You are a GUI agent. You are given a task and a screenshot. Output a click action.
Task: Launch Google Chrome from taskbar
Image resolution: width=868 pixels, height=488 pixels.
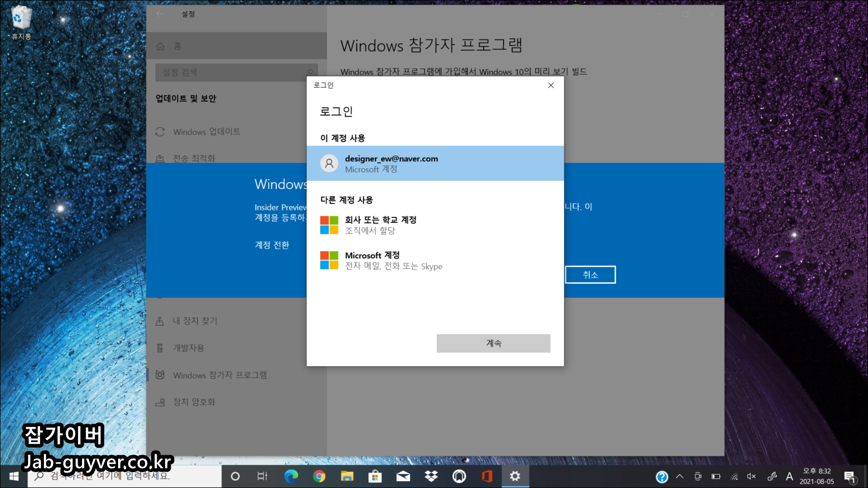[x=319, y=476]
